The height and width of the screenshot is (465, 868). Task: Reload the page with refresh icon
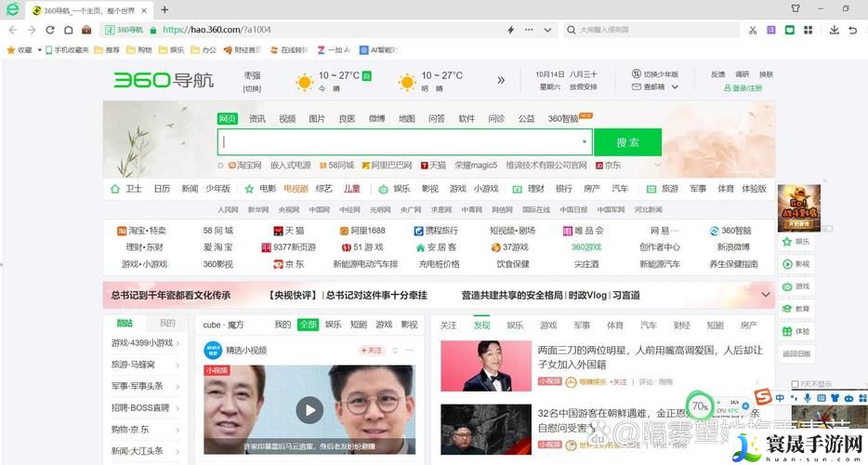[50, 30]
